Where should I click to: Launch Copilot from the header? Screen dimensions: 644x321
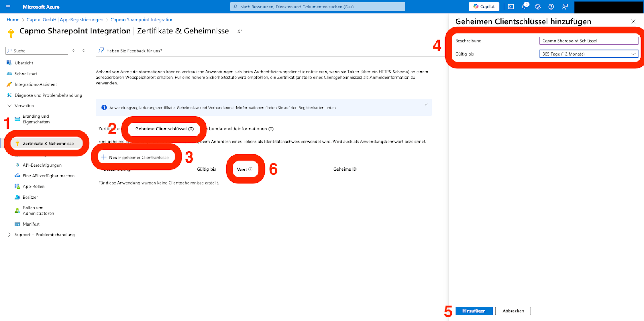tap(484, 7)
